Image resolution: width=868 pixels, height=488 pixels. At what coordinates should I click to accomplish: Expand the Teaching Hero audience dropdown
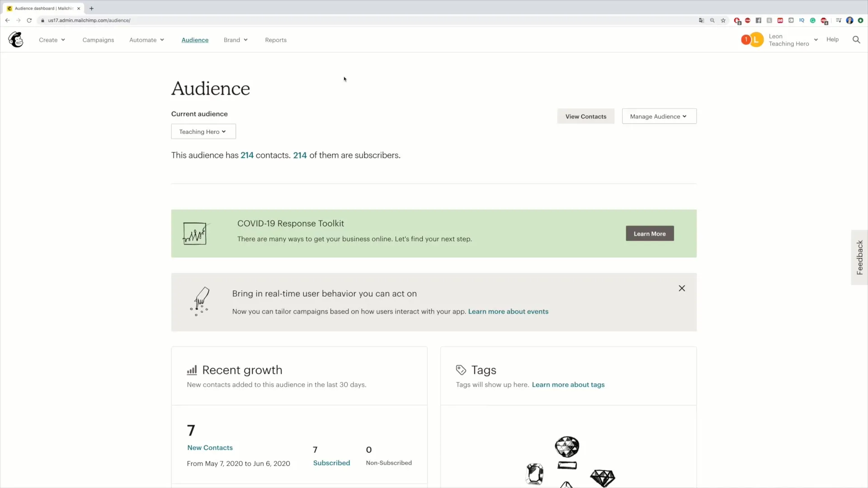(x=203, y=131)
